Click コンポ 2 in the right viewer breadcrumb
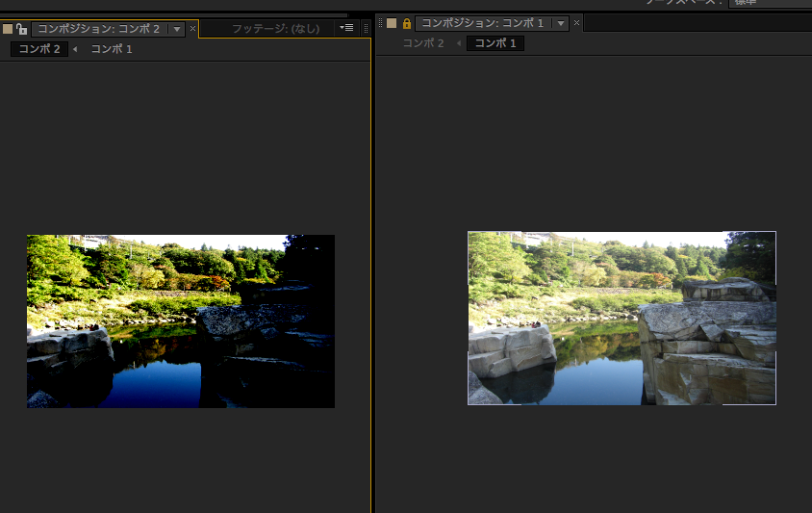Screen dimensions: 812x513 423,43
